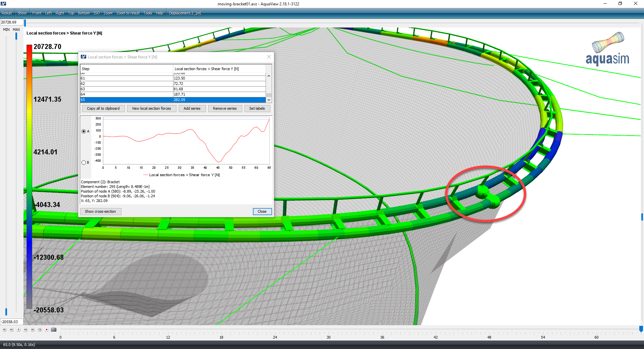Click the MAX label above slider
The image size is (644, 349).
pyautogui.click(x=16, y=30)
